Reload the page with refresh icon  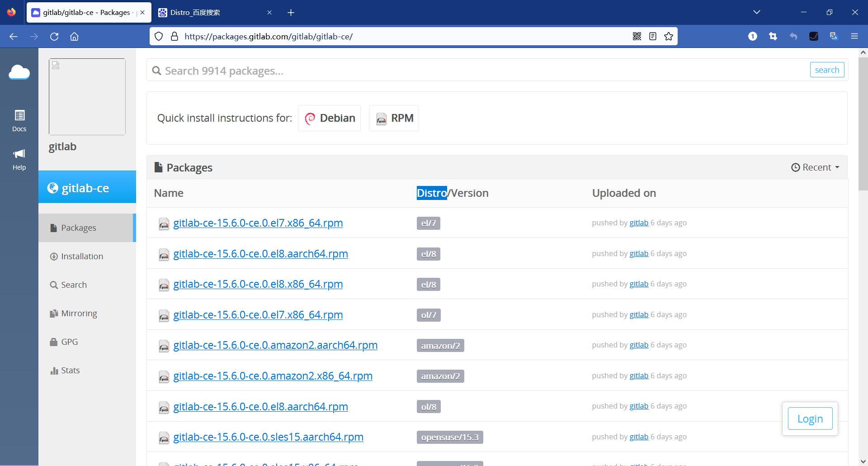point(54,37)
